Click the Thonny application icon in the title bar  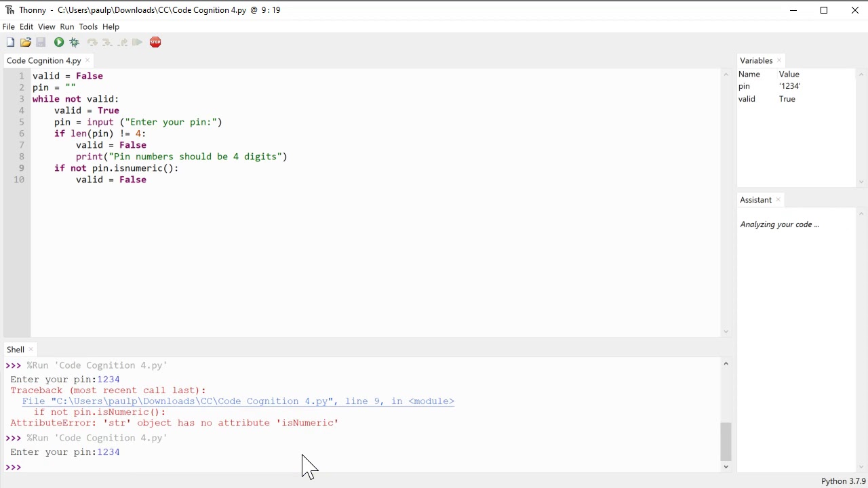point(9,10)
